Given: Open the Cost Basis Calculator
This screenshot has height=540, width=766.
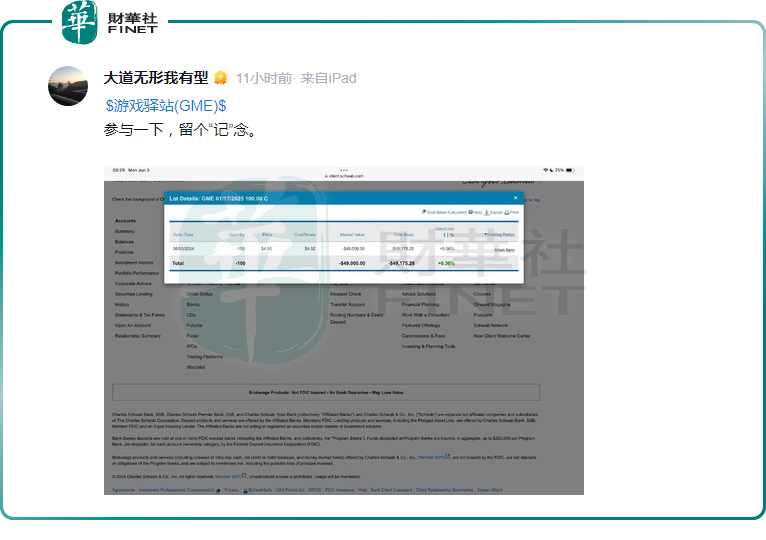Looking at the screenshot, I should (x=445, y=212).
